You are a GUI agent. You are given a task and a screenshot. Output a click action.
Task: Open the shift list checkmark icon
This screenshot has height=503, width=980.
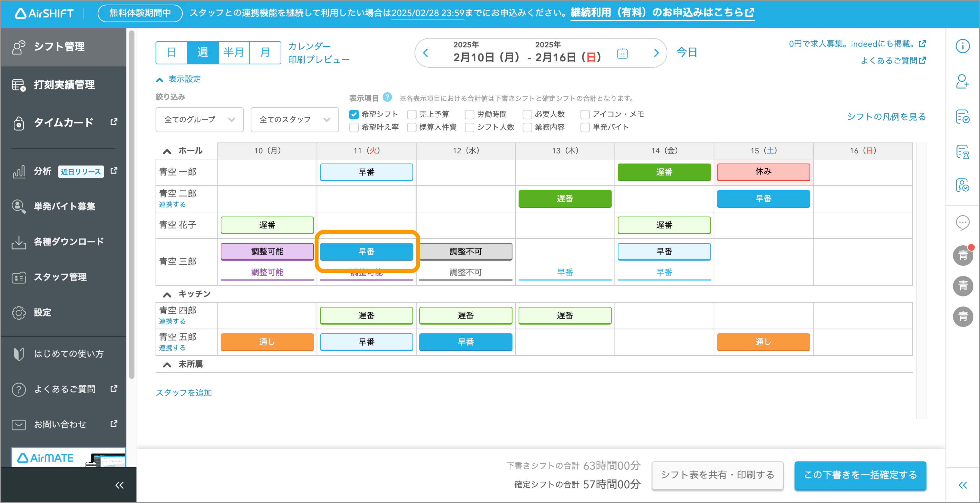(x=962, y=117)
